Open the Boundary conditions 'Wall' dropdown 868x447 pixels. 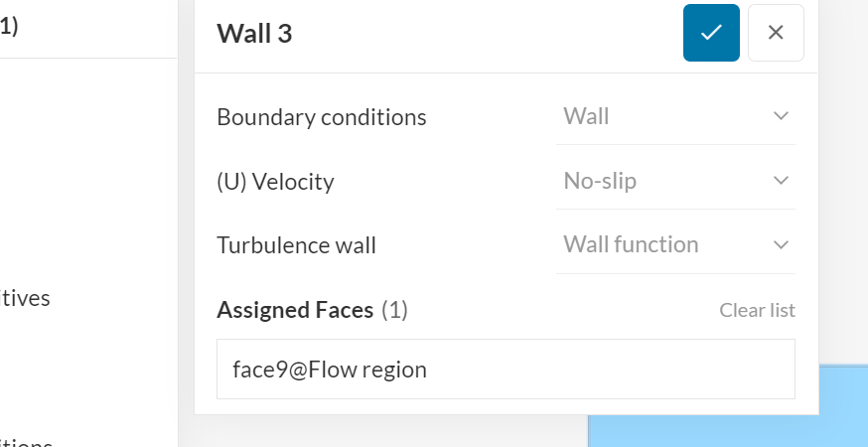[674, 116]
